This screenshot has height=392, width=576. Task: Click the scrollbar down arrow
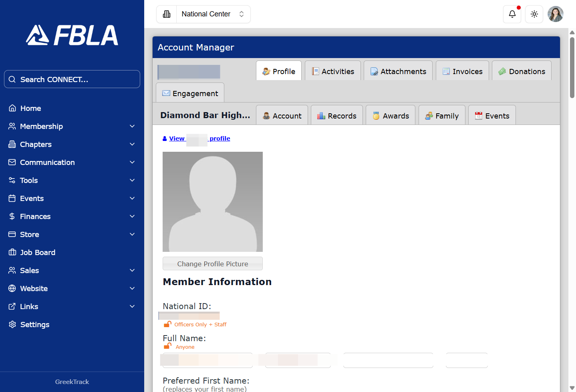tap(572, 388)
